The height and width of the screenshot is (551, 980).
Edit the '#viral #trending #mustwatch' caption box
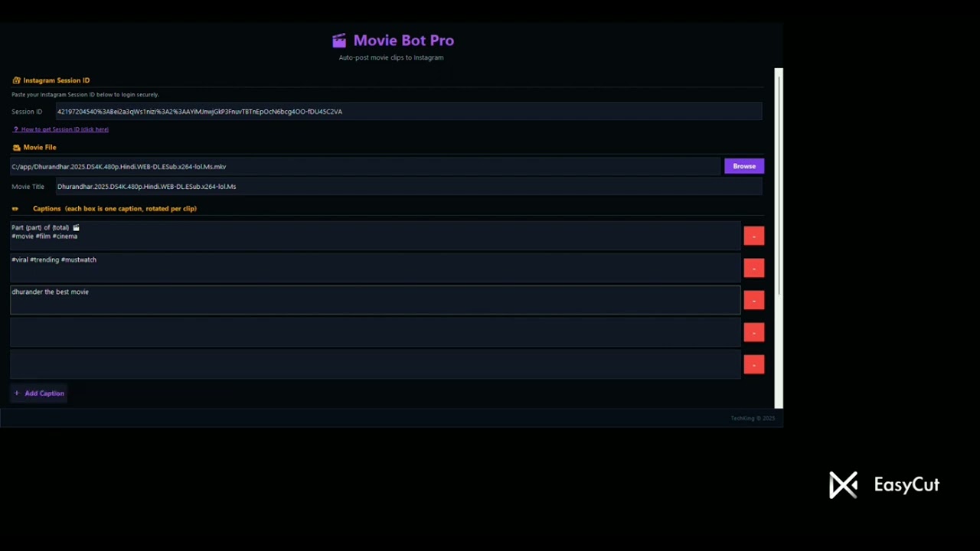click(x=375, y=269)
